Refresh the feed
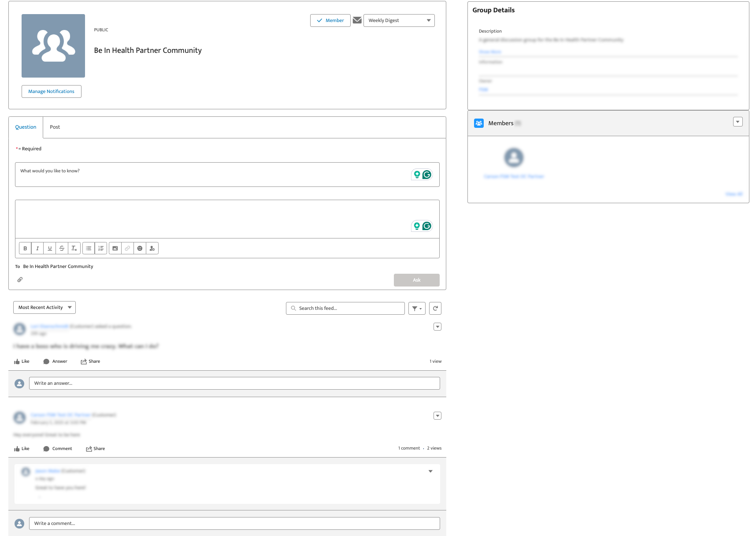Screen dimensions: 756x536 (x=435, y=308)
